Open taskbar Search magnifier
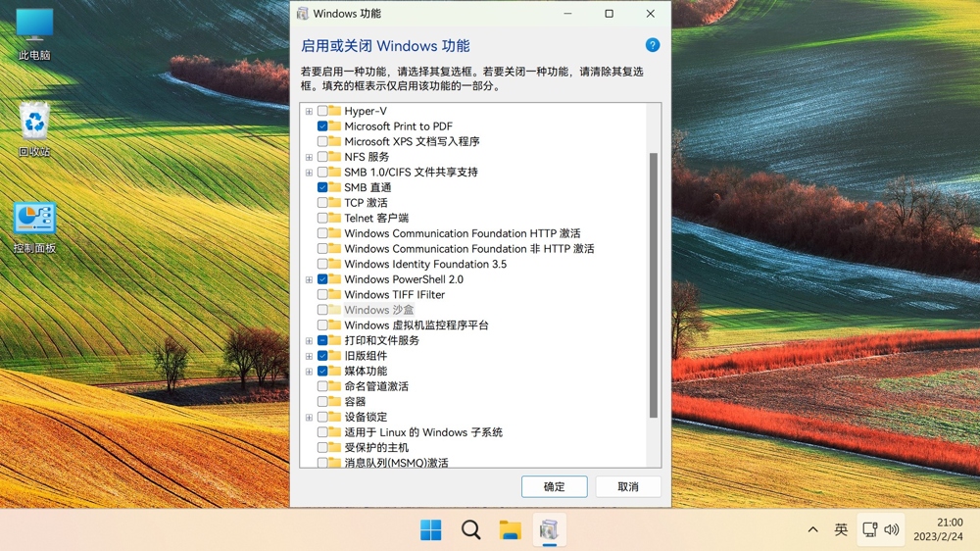The width and height of the screenshot is (980, 551). (x=470, y=530)
